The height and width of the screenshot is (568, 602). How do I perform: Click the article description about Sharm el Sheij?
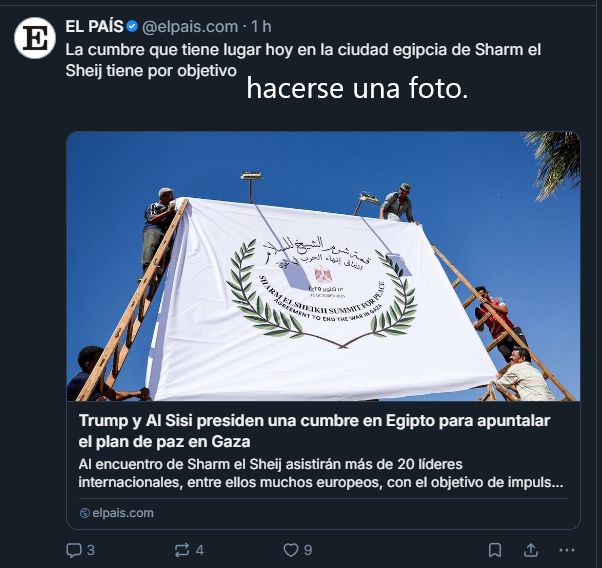click(x=321, y=473)
